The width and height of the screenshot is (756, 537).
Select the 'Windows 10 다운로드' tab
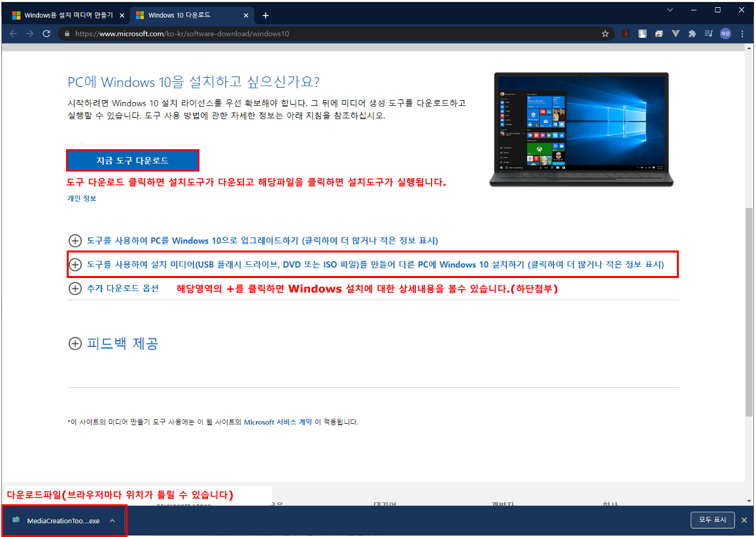(x=192, y=16)
